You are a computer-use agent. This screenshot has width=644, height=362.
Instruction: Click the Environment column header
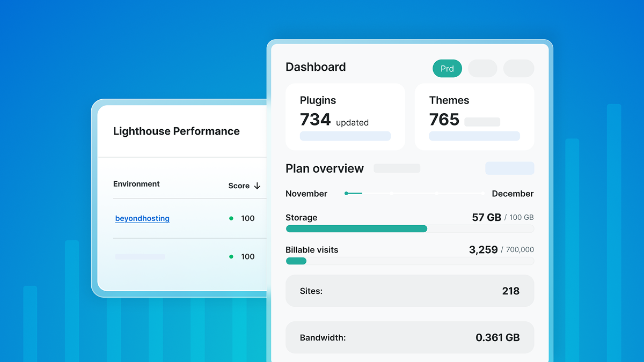pos(136,184)
